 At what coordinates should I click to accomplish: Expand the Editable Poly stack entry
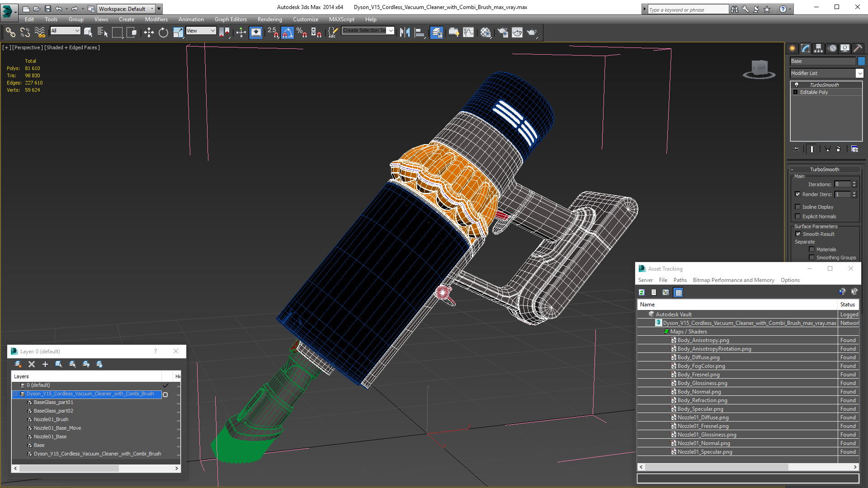coord(796,92)
